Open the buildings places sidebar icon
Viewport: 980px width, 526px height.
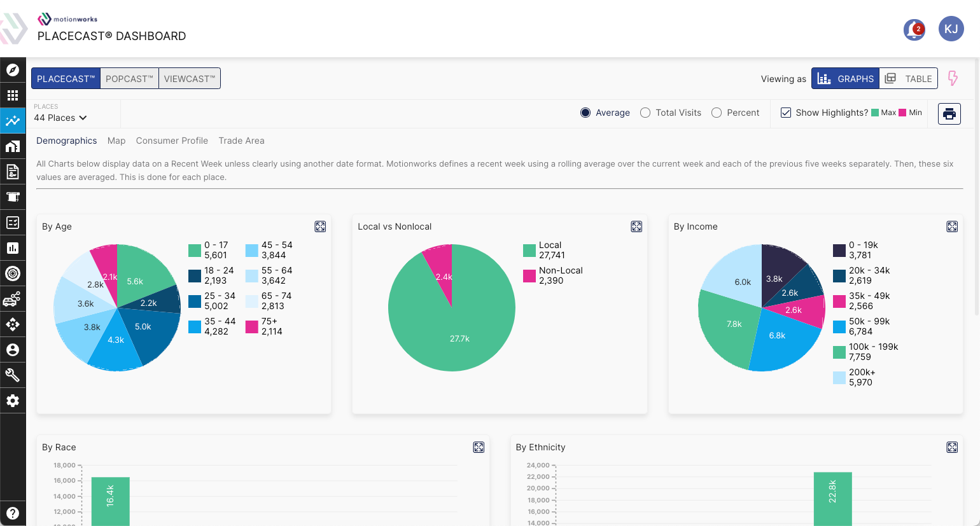13,146
